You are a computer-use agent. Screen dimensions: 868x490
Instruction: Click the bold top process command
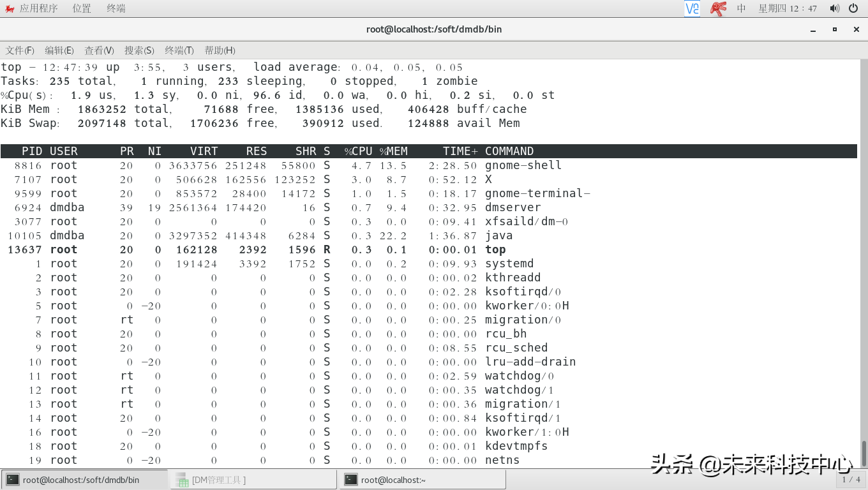point(495,249)
